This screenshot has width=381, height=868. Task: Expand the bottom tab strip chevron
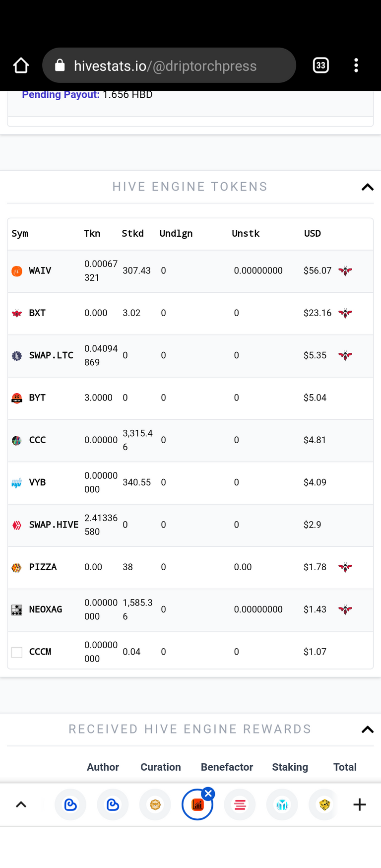point(21,805)
